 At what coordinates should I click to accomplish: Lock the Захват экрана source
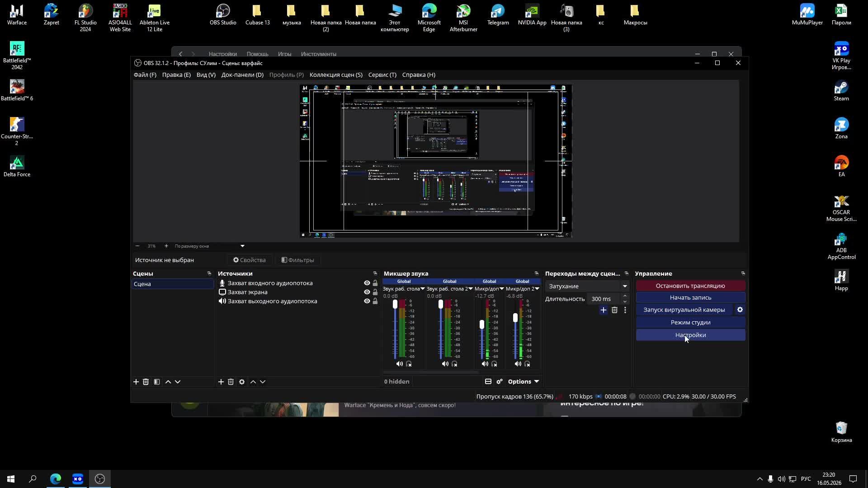375,292
